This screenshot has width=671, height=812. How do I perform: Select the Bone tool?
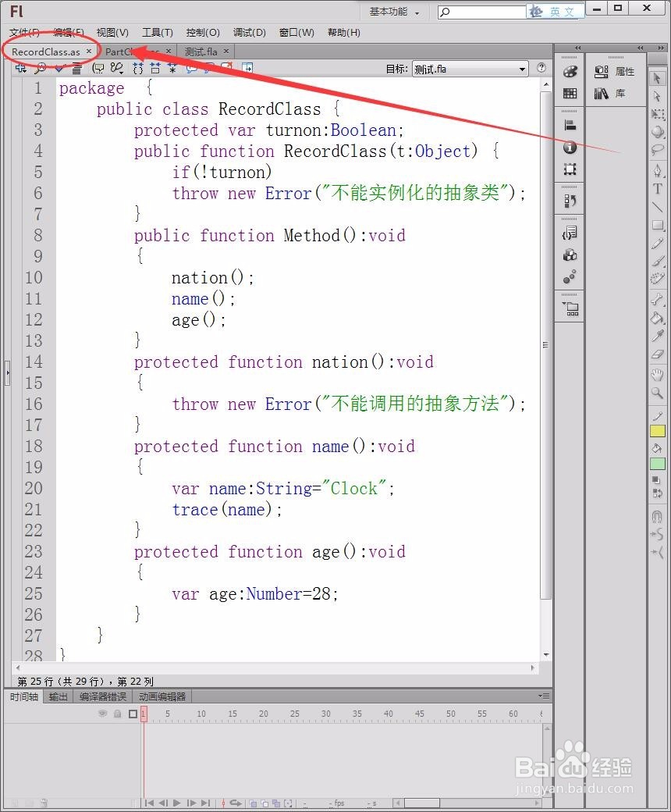click(657, 299)
